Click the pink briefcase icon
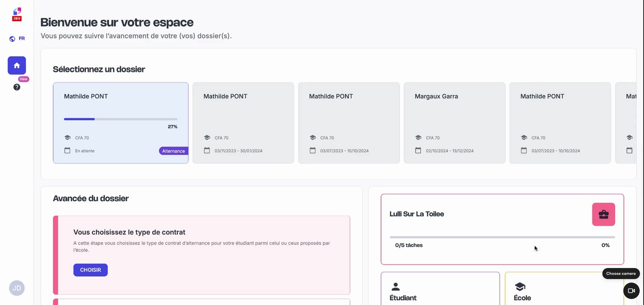Image resolution: width=644 pixels, height=305 pixels. tap(603, 214)
